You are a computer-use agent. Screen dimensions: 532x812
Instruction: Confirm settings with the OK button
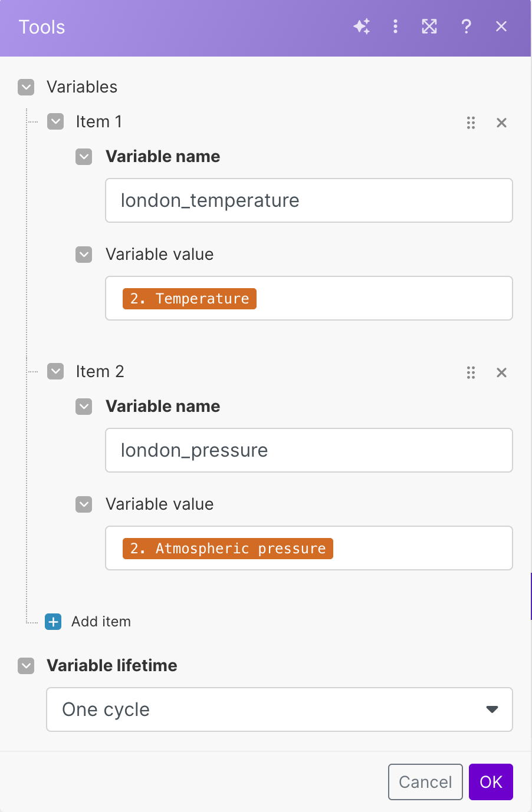pyautogui.click(x=491, y=782)
